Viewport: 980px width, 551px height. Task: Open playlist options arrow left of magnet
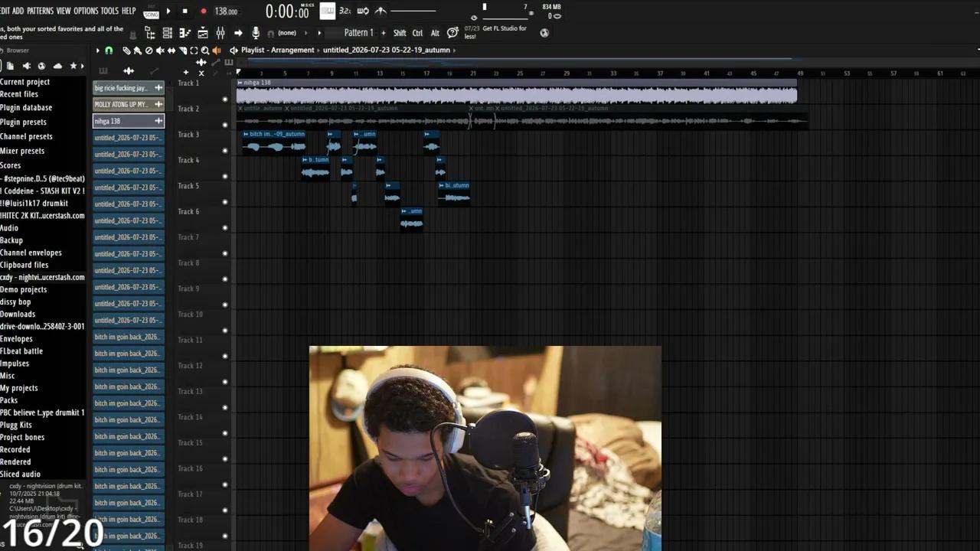click(x=97, y=51)
